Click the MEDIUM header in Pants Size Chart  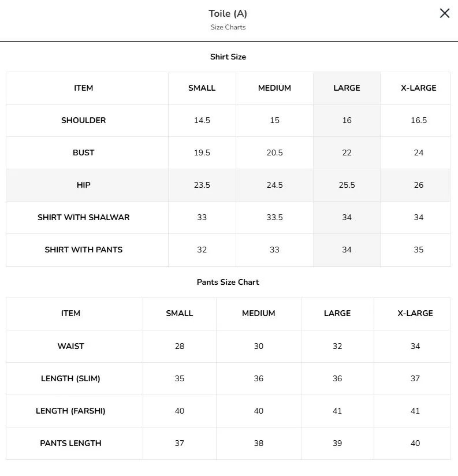point(259,313)
